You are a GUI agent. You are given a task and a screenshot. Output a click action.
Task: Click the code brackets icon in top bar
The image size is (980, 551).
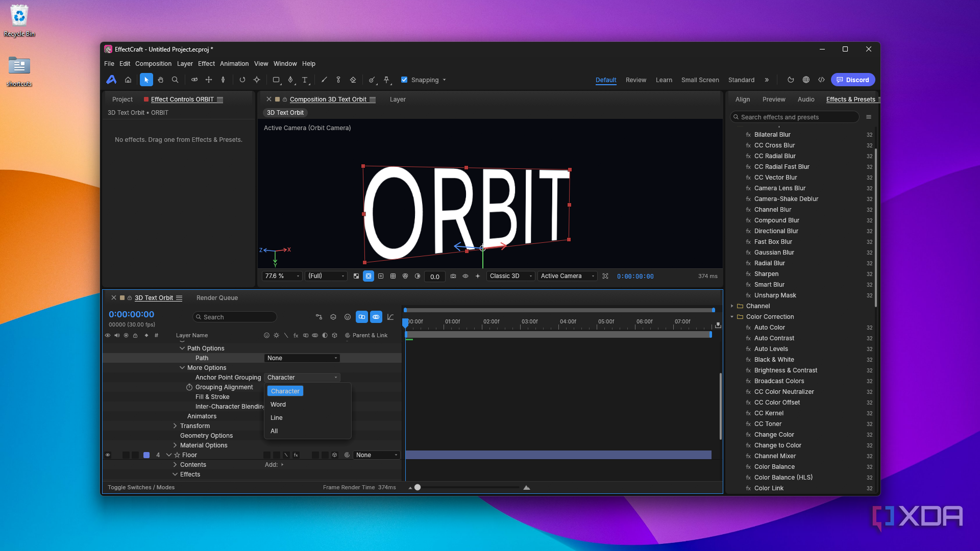coord(821,80)
